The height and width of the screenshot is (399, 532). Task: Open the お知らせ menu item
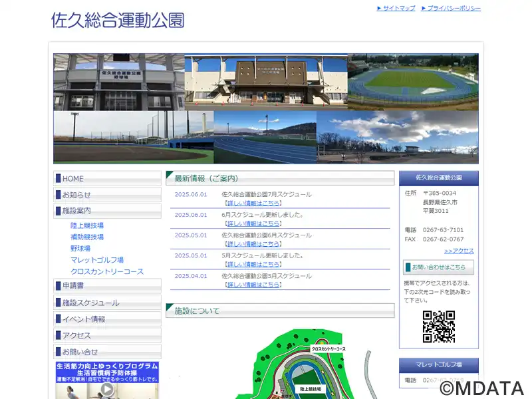point(107,195)
